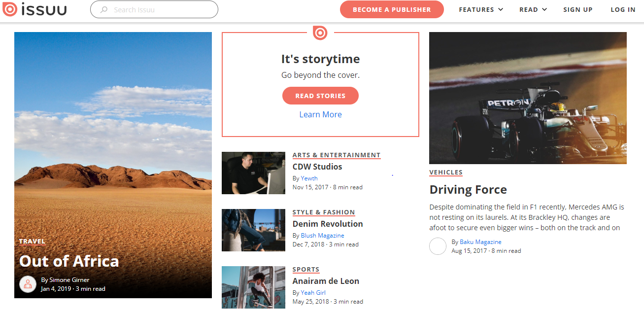Click the issuu emblem above It's storytime
The height and width of the screenshot is (313, 644).
coord(320,33)
